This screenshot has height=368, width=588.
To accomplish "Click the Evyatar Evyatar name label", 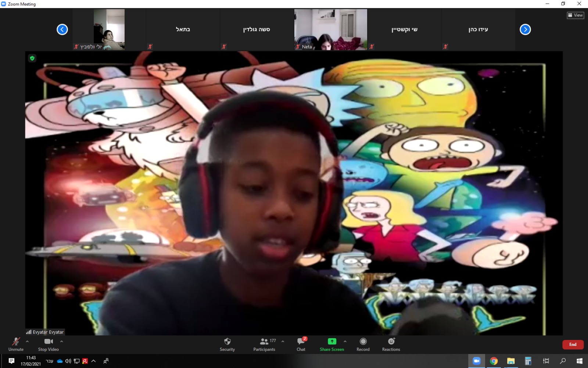I will tap(45, 332).
